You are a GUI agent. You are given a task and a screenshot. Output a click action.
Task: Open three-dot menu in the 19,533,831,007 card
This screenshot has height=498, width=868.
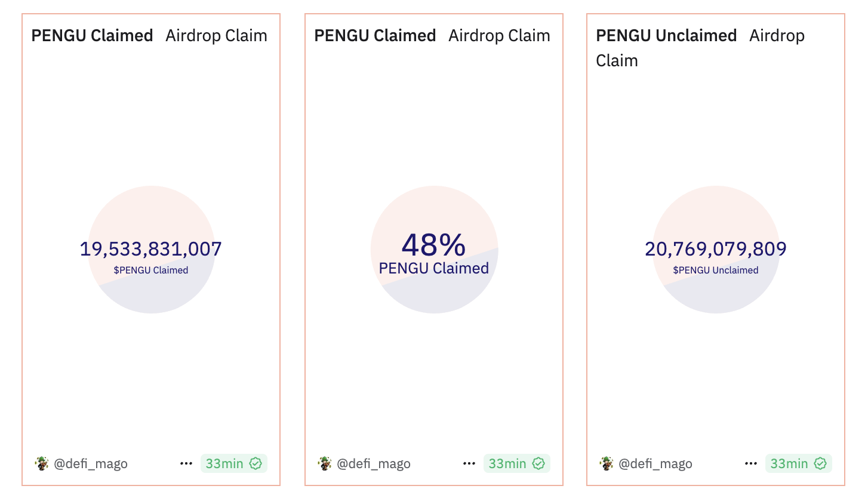[x=186, y=463]
